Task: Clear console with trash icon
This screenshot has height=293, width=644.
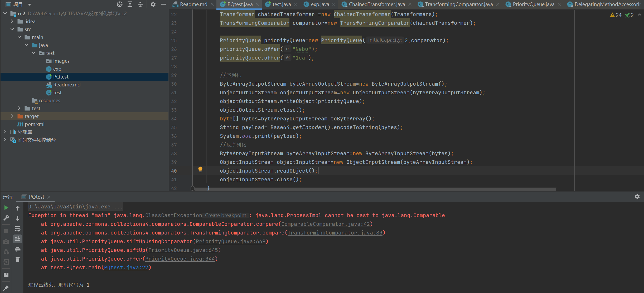Action: (18, 260)
